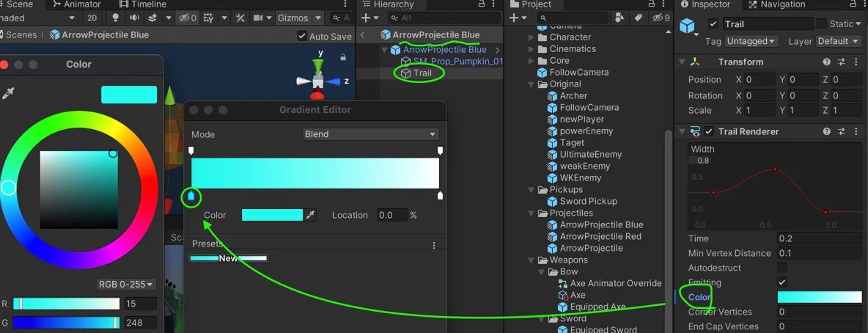Click Color swatch in Gradient Editor
Image resolution: width=868 pixels, height=333 pixels.
273,215
